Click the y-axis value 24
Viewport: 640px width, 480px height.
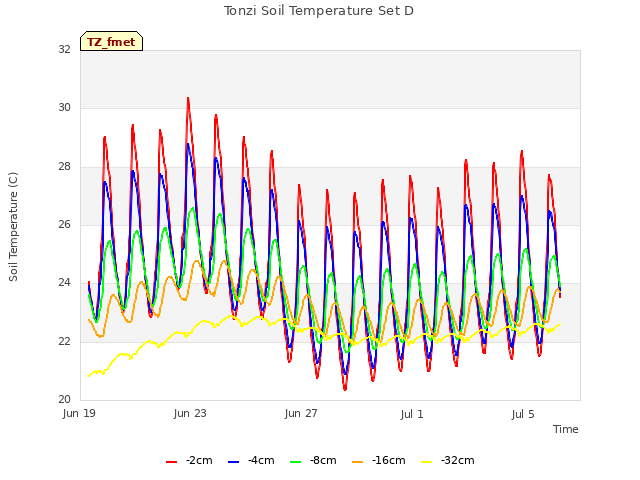64,282
